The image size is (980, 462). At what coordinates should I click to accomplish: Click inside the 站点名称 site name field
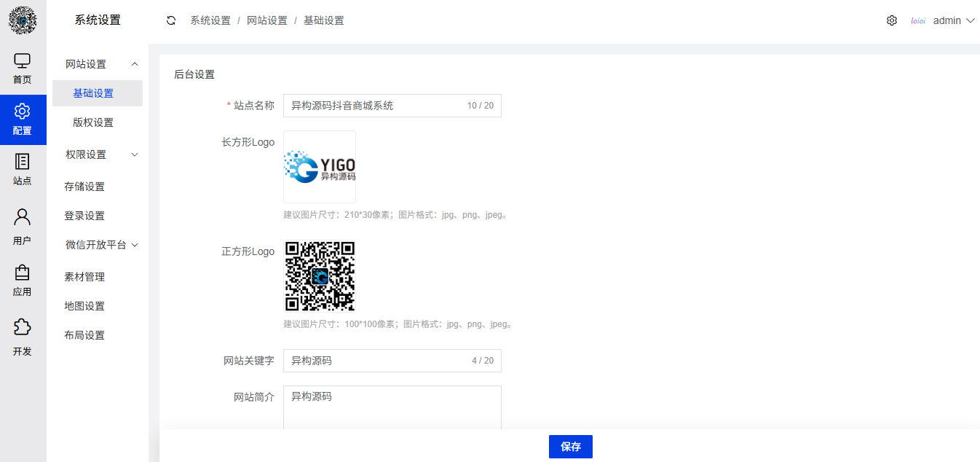point(379,105)
